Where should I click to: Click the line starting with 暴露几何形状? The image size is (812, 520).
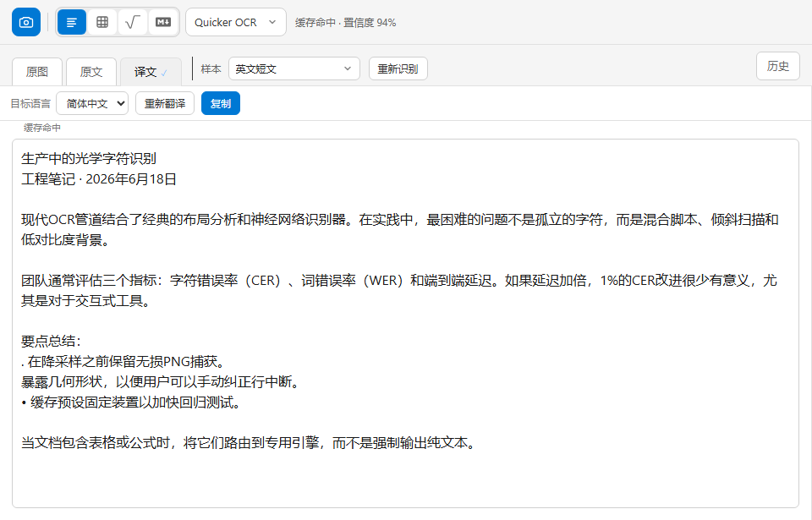(161, 382)
